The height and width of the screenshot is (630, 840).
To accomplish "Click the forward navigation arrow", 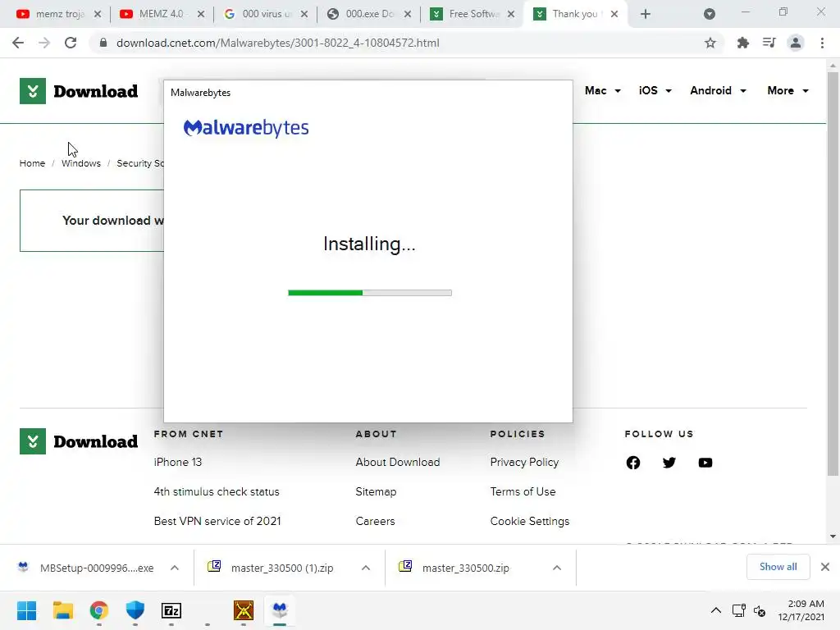I will coord(44,43).
